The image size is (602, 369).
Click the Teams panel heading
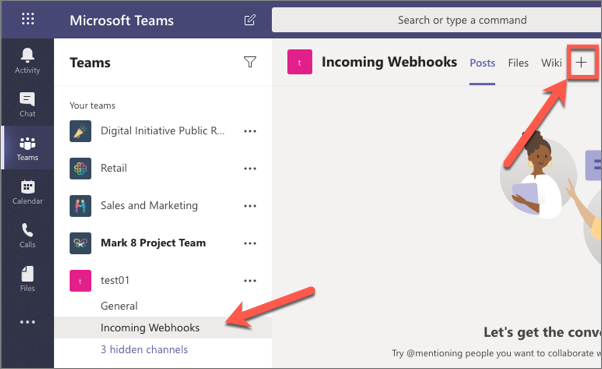point(90,62)
